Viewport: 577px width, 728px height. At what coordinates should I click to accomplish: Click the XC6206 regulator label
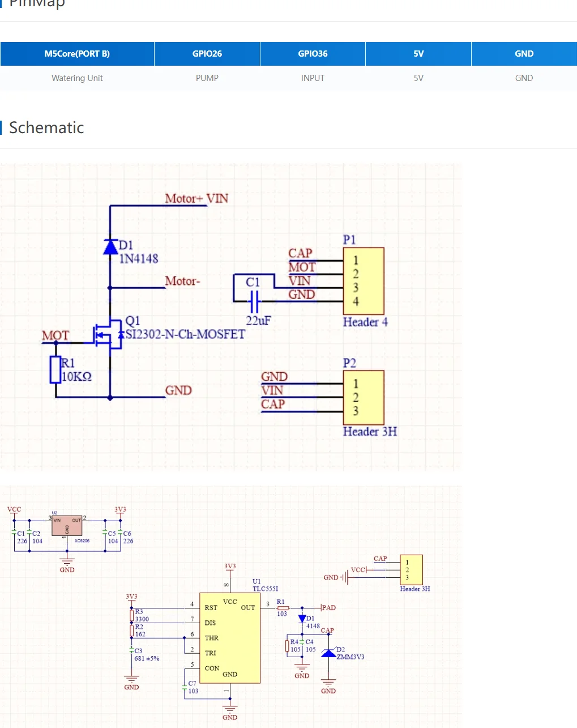coord(82,541)
